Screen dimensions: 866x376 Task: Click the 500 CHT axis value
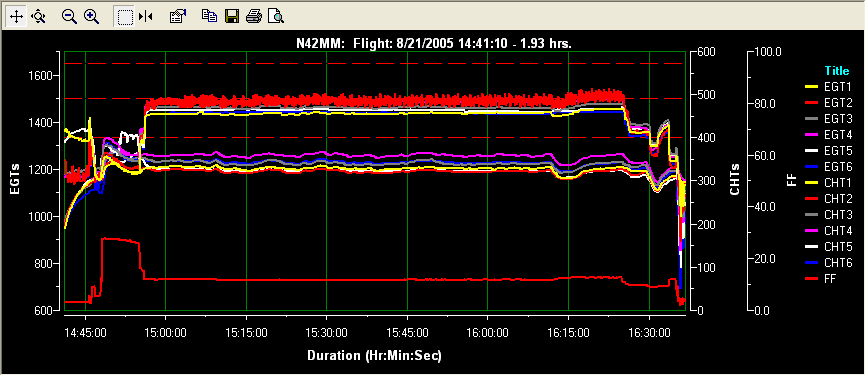(x=707, y=95)
